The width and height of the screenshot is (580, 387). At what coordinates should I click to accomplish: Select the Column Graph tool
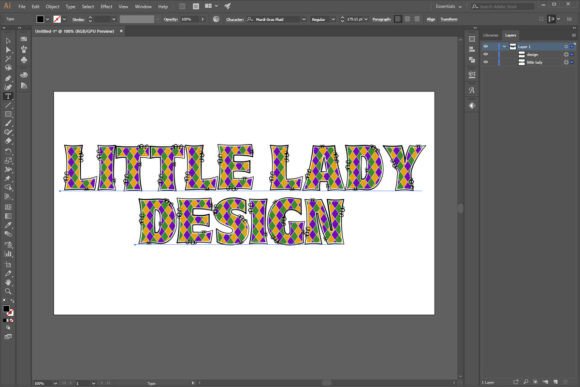tap(8, 254)
